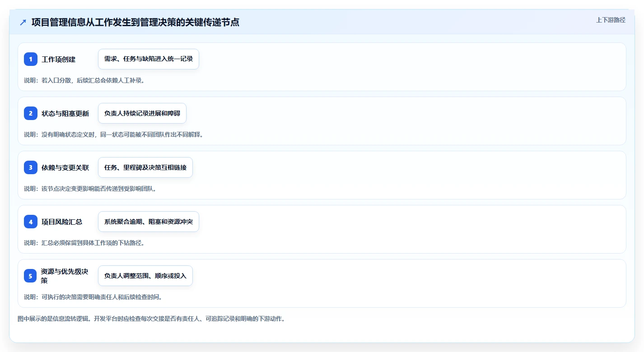The image size is (644, 352).
Task: Click the diagonal arrow icon beside the title
Action: (23, 22)
